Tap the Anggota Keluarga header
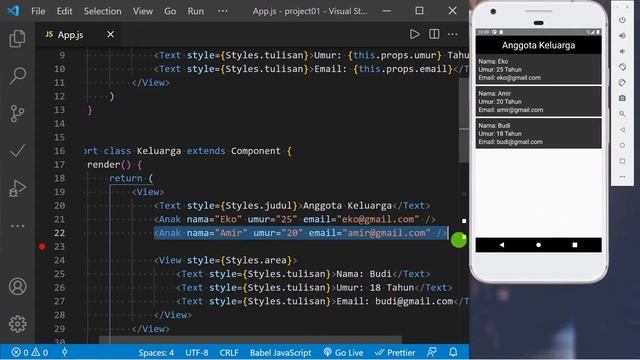 (x=538, y=45)
